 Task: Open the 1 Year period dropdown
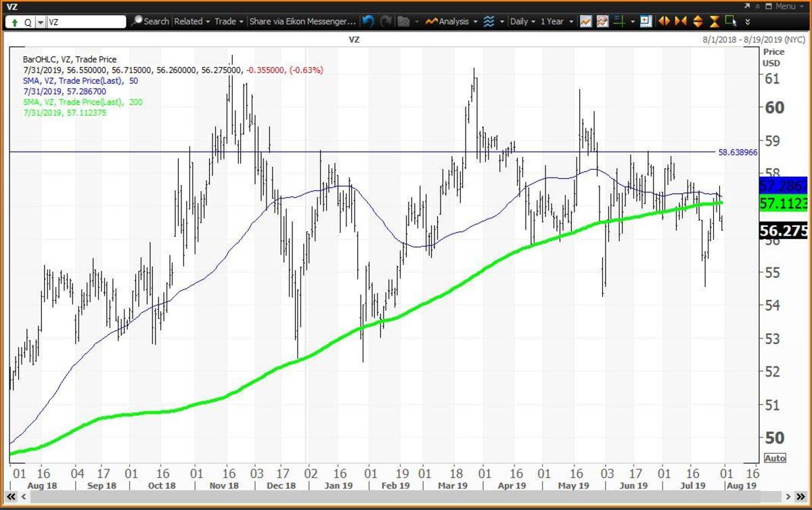[x=556, y=22]
